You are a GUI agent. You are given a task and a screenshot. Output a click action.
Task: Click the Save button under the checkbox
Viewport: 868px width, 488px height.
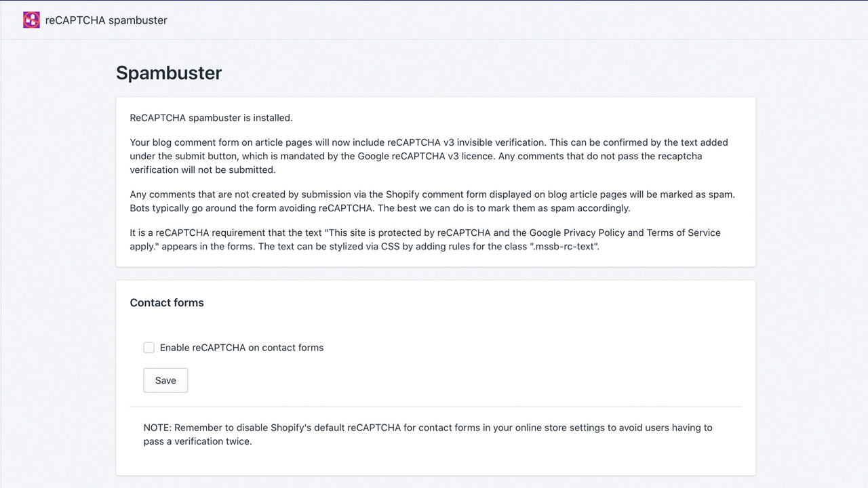(x=165, y=380)
